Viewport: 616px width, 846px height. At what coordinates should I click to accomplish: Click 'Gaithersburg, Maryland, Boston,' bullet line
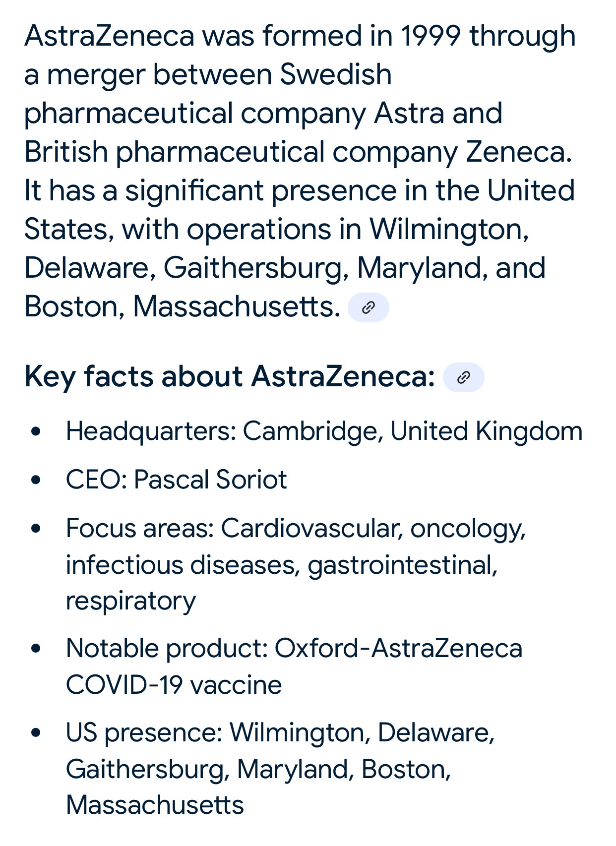click(x=258, y=769)
